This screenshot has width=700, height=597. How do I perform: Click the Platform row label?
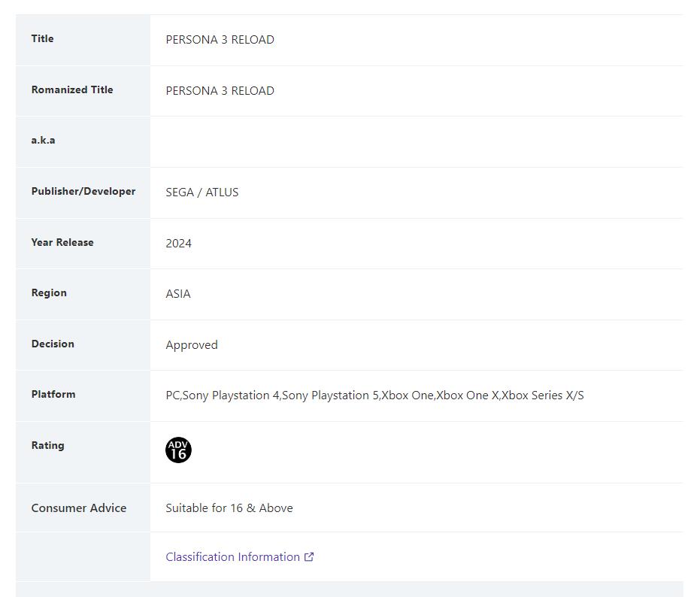[53, 395]
